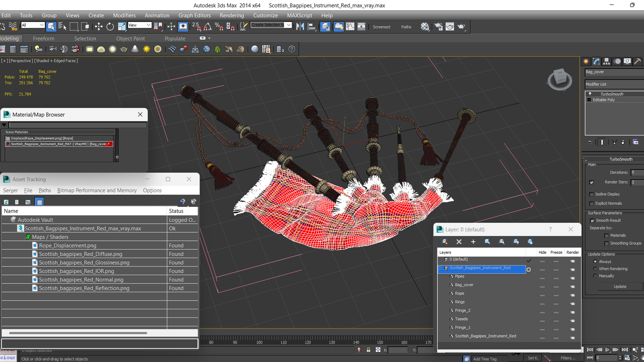
Task: Delete highlighted layers with the X icon
Action: coord(459,242)
